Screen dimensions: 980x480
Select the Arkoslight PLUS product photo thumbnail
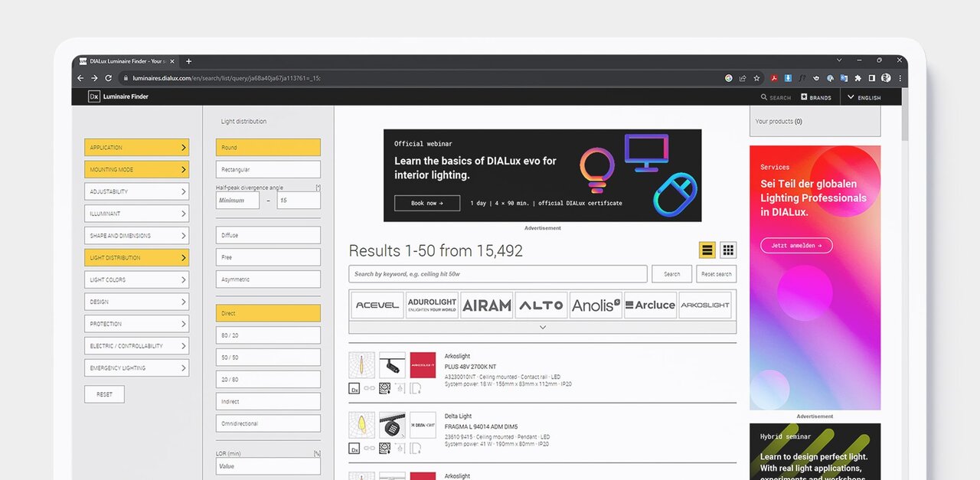392,365
